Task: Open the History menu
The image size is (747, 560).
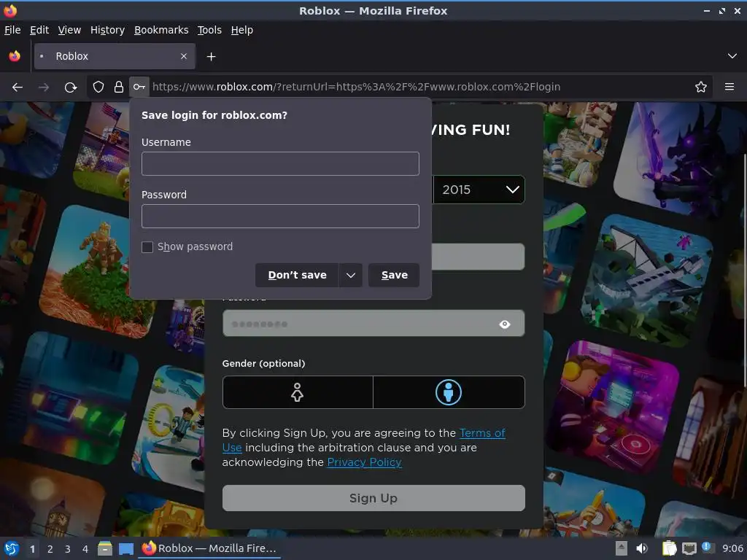Action: [107, 30]
